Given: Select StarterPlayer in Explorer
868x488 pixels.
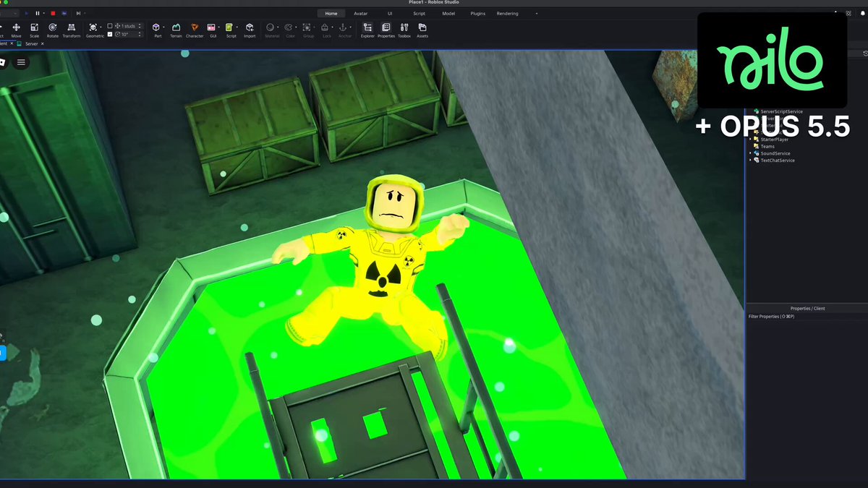Looking at the screenshot, I should coord(775,140).
